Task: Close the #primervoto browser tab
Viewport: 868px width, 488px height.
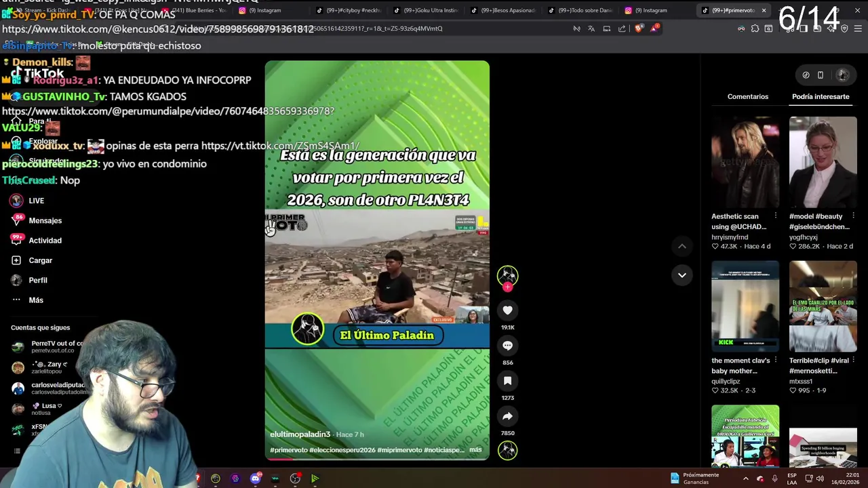Action: (764, 10)
